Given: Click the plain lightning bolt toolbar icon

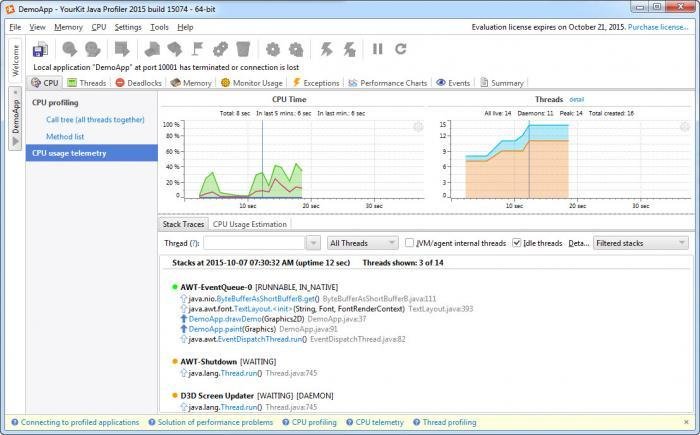Looking at the screenshot, I should coord(326,49).
